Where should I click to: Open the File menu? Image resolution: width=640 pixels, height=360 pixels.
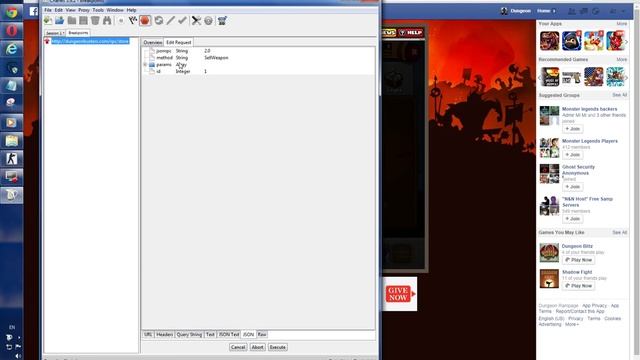coord(48,10)
